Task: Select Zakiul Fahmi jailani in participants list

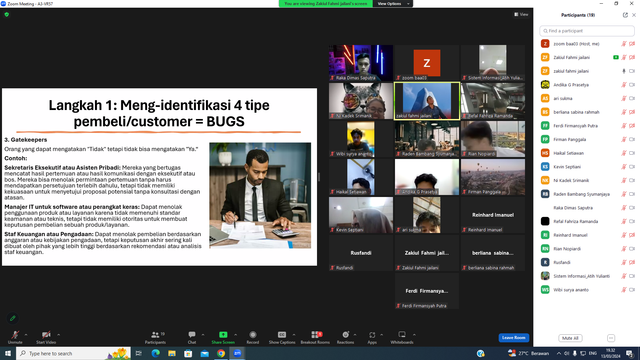Action: (x=588, y=58)
